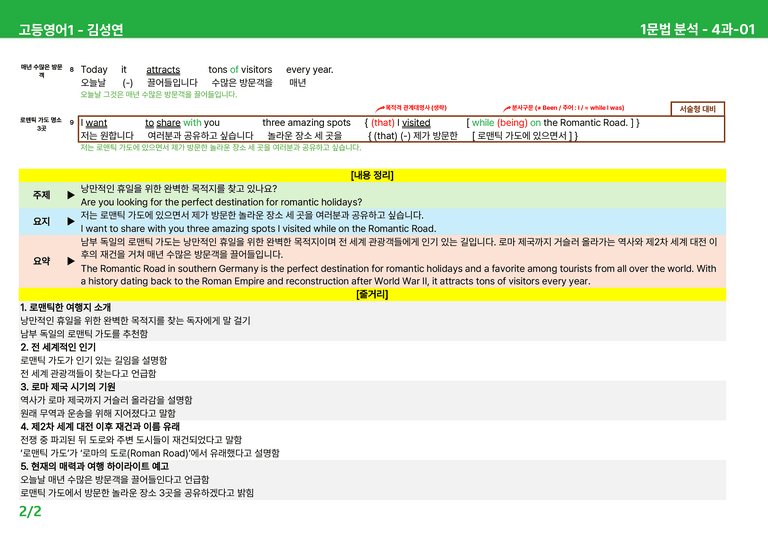Click the Korean summary line starting 남부 독일의 로맨틱 가도는
This screenshot has height=543, width=768.
399,242
